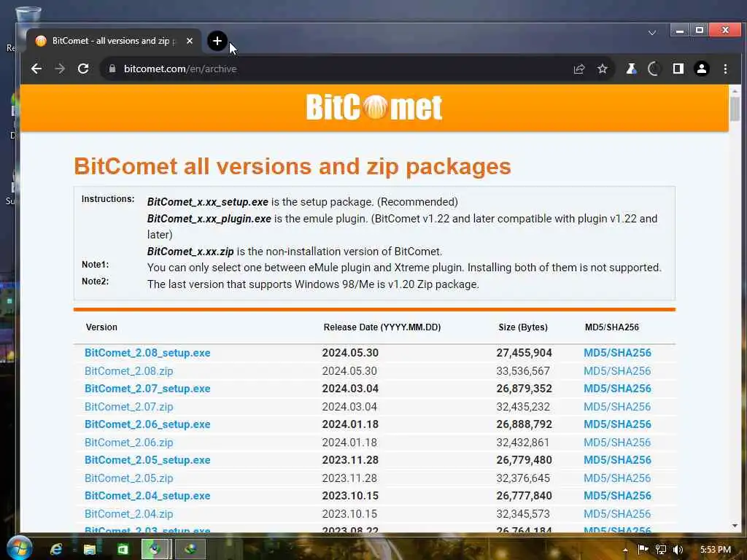747x560 pixels.
Task: Open network status tray icon
Action: (x=661, y=550)
